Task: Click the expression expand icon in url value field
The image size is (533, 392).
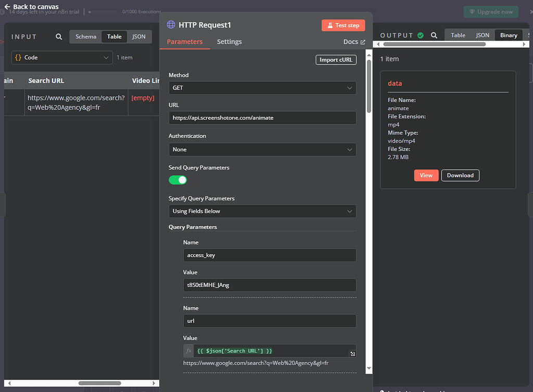Action: click(352, 354)
